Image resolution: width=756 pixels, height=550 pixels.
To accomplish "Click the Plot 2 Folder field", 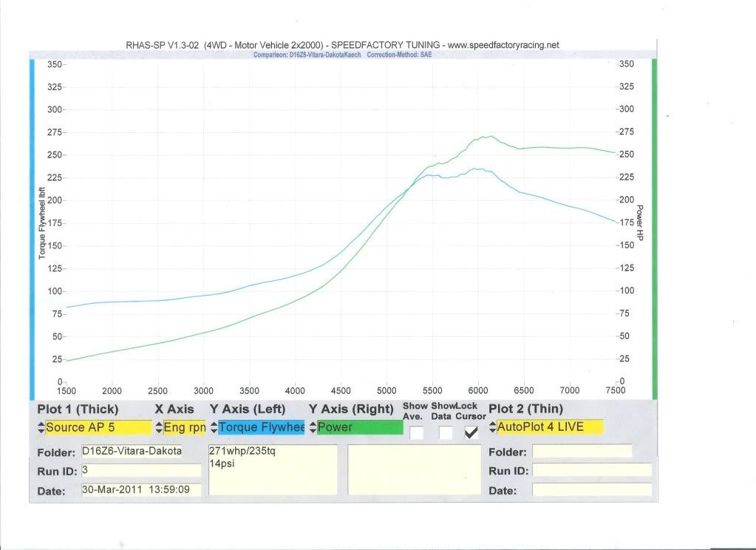I will [x=582, y=451].
